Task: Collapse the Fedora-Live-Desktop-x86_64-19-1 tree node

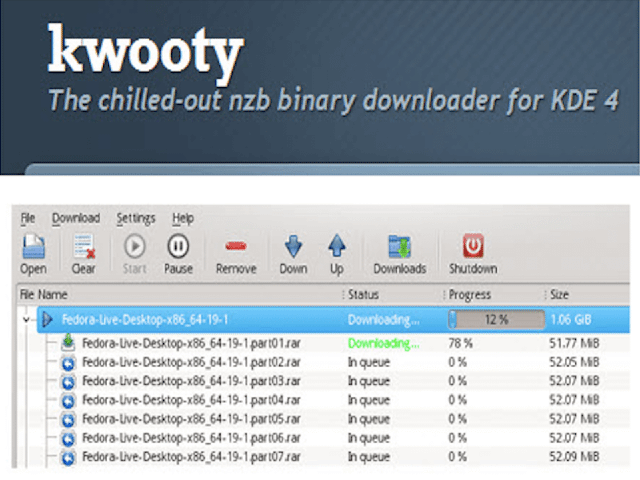Action: point(27,320)
